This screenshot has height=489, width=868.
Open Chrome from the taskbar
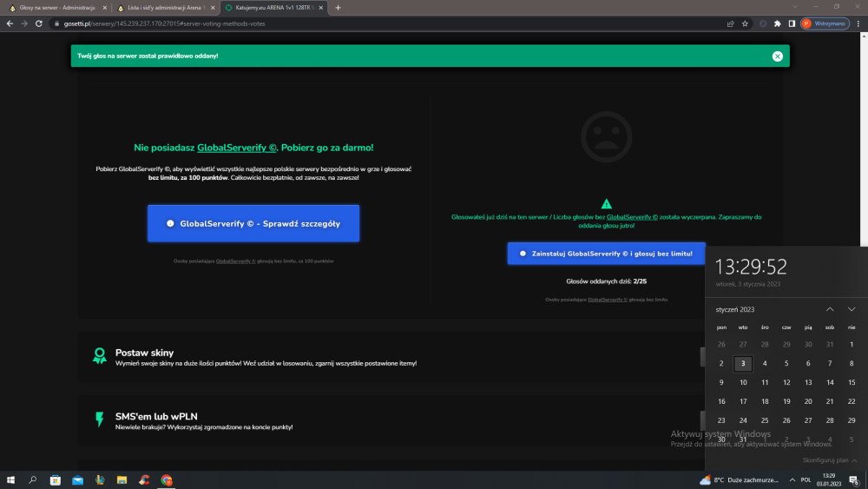(x=167, y=480)
